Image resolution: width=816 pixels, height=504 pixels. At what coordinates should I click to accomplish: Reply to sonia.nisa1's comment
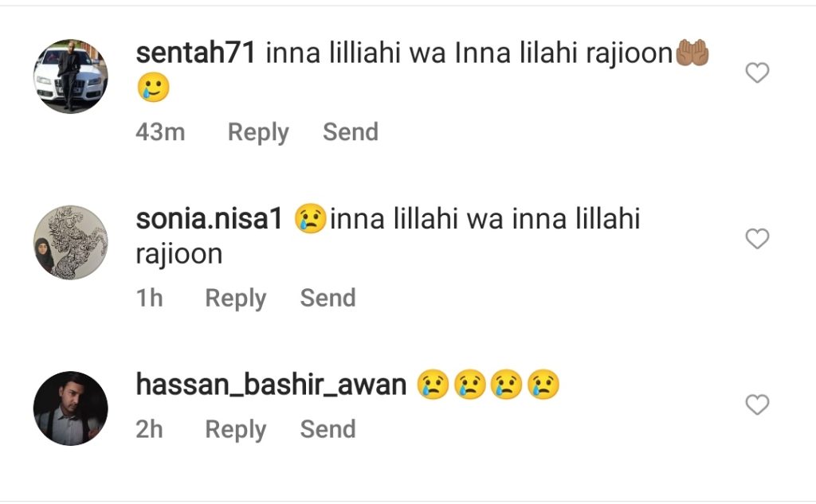point(236,299)
